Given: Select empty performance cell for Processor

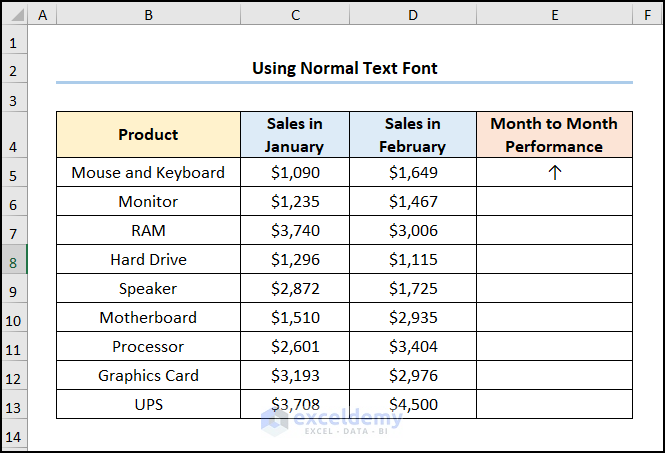Looking at the screenshot, I should pos(555,347).
